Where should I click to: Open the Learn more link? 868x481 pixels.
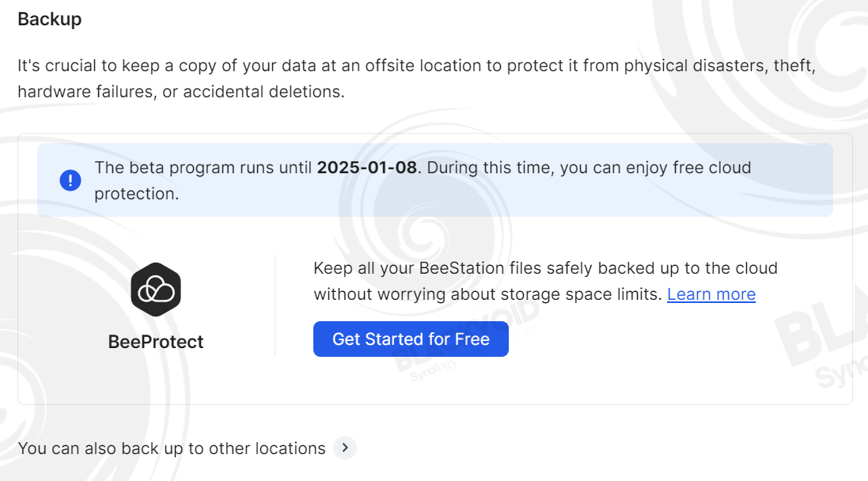pos(711,294)
